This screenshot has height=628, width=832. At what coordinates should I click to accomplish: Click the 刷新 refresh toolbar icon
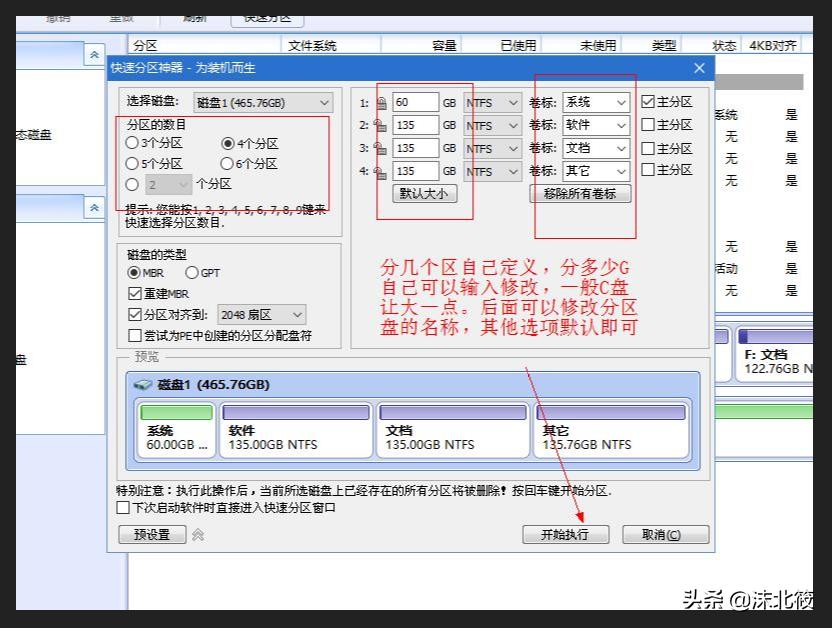coord(190,17)
